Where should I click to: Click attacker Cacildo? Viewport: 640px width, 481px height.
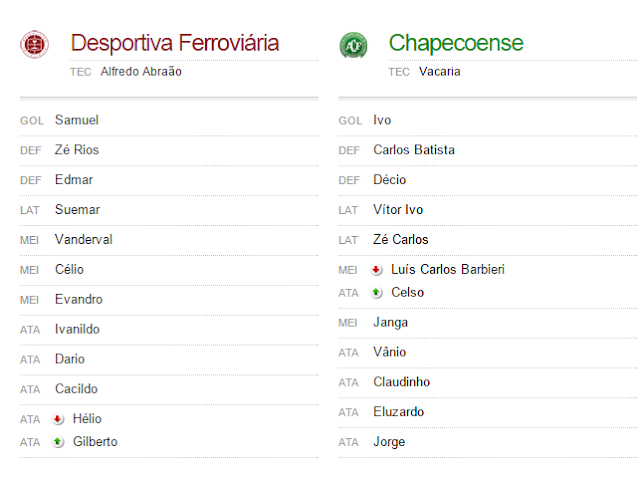click(x=76, y=389)
